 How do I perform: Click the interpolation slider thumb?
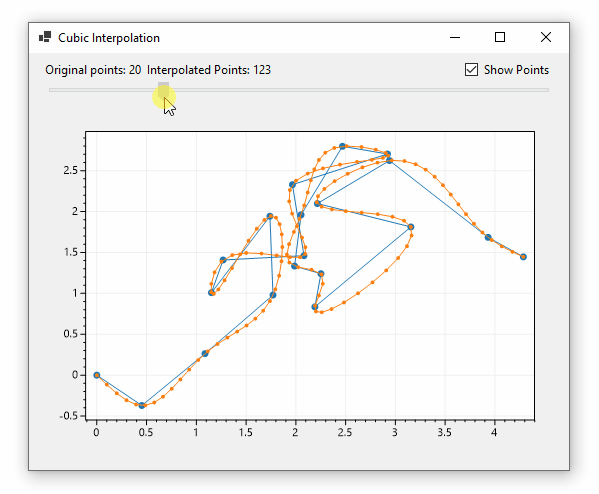[164, 90]
